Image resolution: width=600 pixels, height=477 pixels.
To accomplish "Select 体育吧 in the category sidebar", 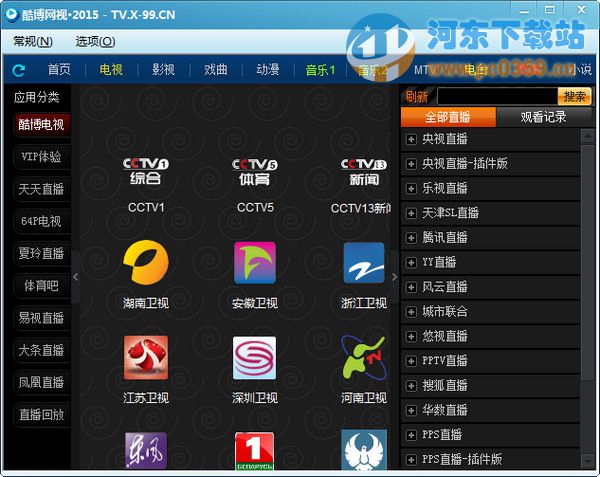I will pyautogui.click(x=41, y=285).
